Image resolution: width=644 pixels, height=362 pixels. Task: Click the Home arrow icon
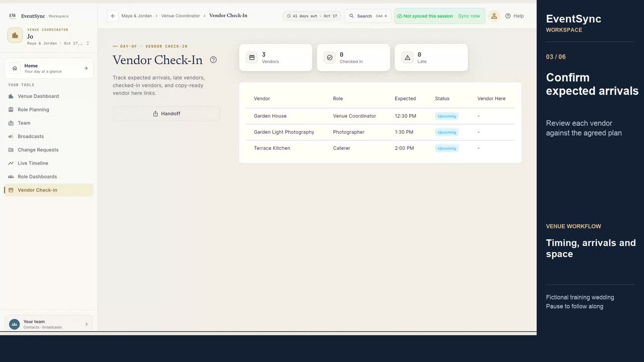(86, 68)
